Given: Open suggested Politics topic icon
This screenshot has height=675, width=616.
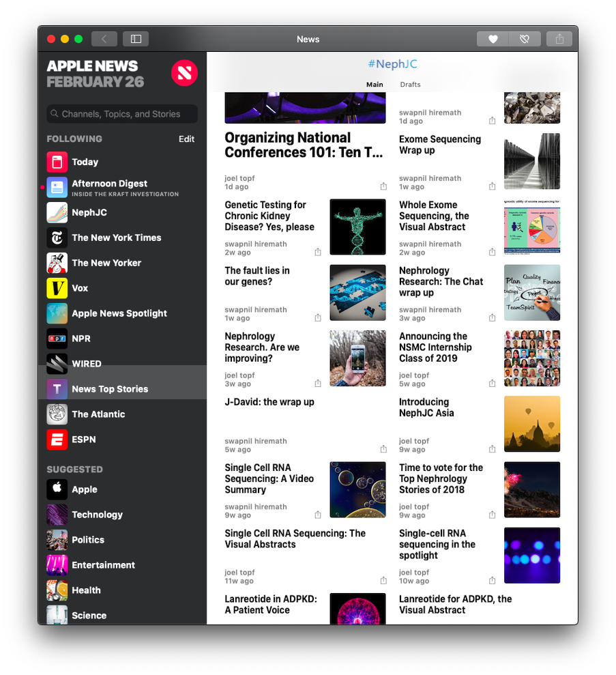Looking at the screenshot, I should point(57,540).
